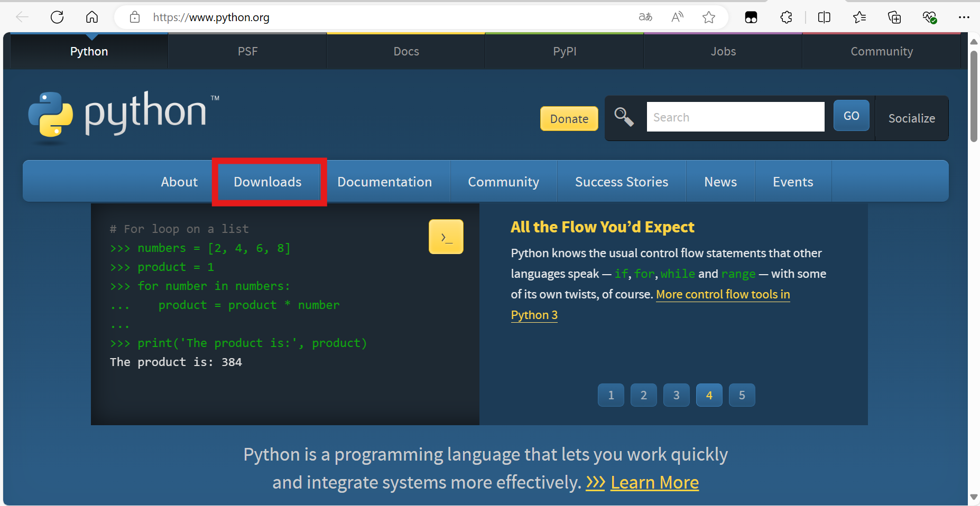Click the browser back arrow
This screenshot has height=506, width=980.
coord(22,17)
